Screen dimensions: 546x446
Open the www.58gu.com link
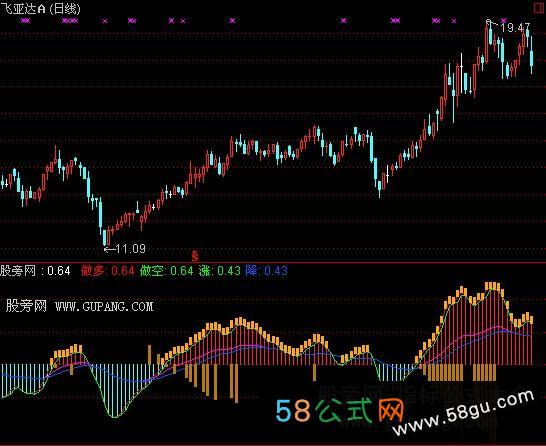(x=463, y=413)
